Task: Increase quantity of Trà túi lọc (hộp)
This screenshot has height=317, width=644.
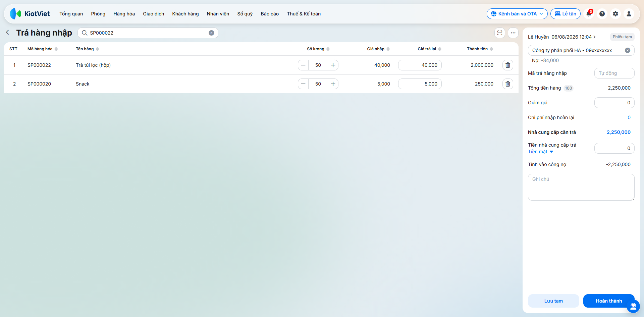Action: point(333,65)
